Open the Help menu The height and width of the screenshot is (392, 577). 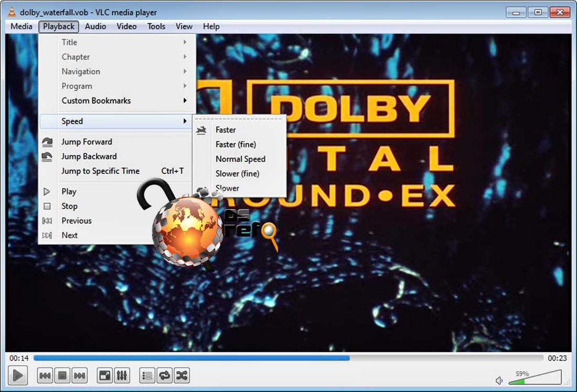pos(211,27)
